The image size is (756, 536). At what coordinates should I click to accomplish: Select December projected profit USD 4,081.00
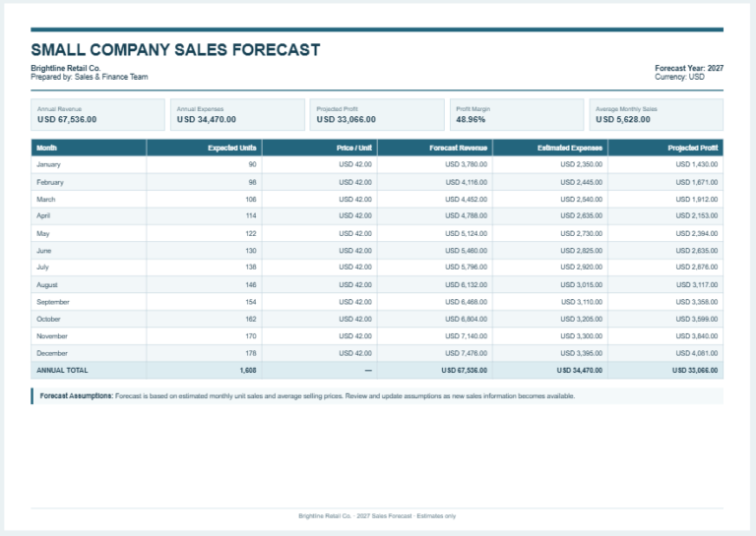tap(697, 353)
